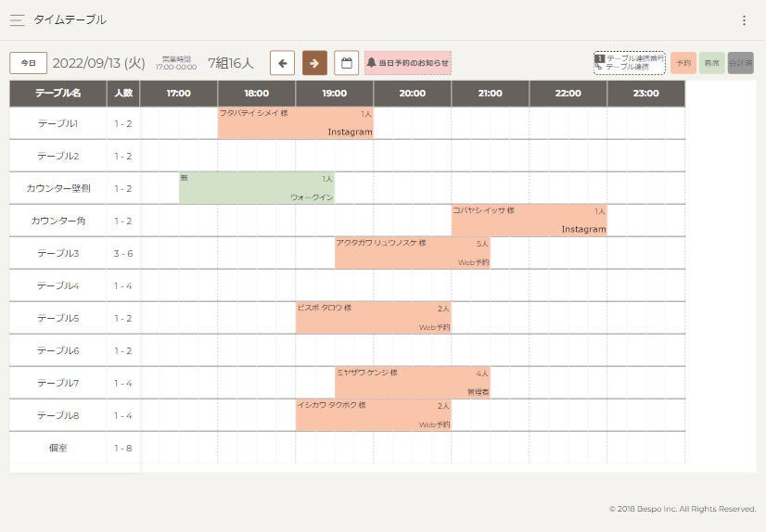Open アクタガワ リュウノスケ reservation block

[x=412, y=253]
